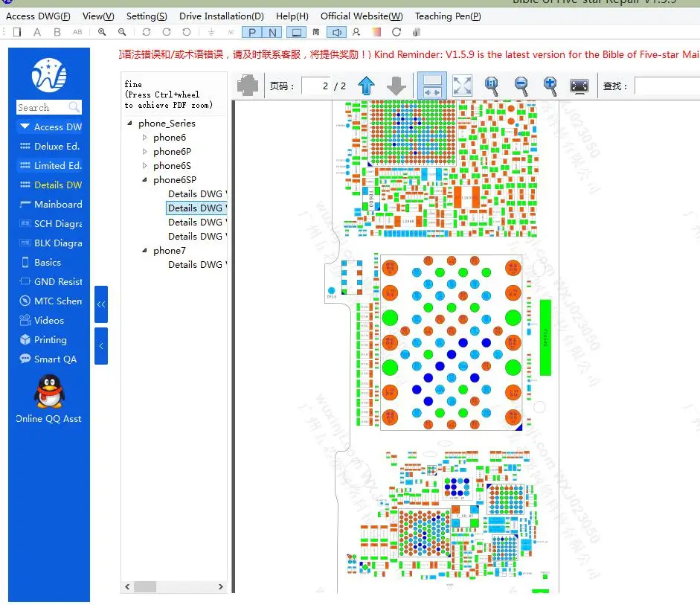This screenshot has height=605, width=700.
Task: Toggle the speaker sound button
Action: 336,32
